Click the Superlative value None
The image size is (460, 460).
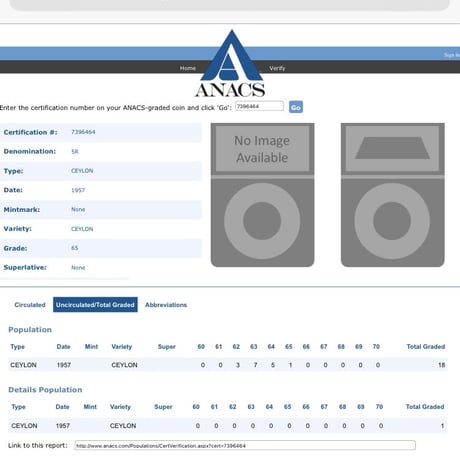tap(78, 267)
